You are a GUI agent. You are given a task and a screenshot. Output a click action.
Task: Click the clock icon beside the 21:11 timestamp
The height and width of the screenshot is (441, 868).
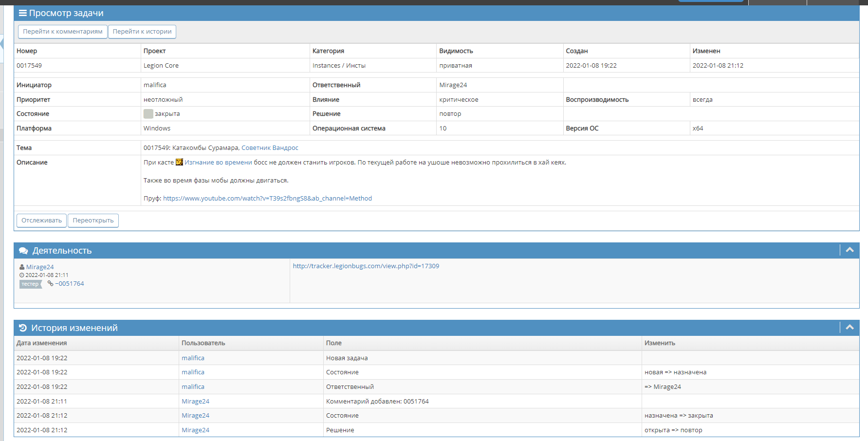click(22, 276)
